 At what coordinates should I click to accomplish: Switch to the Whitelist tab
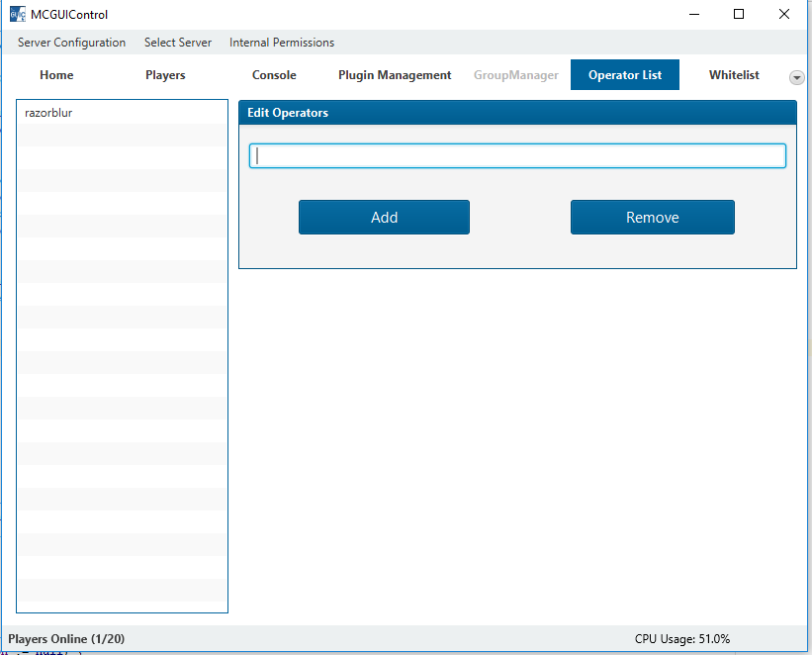tap(734, 75)
